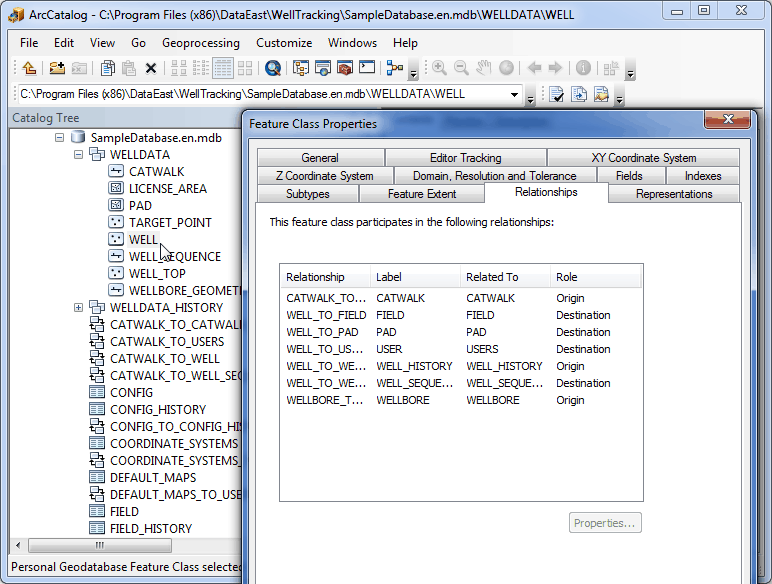Viewport: 772px width, 584px height.
Task: Open the File menu
Action: [x=29, y=43]
